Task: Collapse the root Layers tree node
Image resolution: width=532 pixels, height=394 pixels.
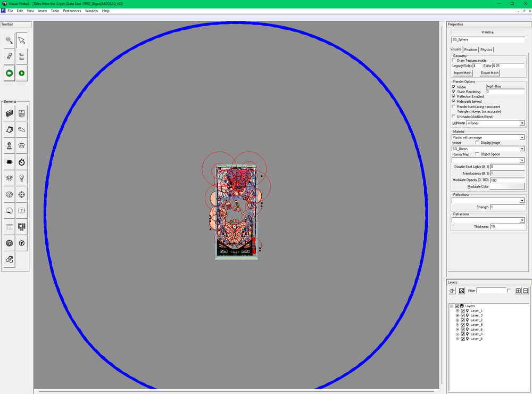Action: 452,306
